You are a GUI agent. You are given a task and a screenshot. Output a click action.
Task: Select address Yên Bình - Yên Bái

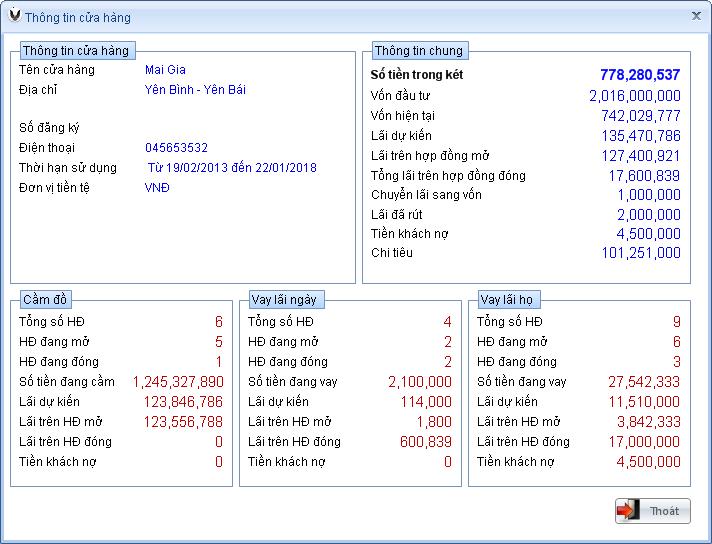click(195, 89)
